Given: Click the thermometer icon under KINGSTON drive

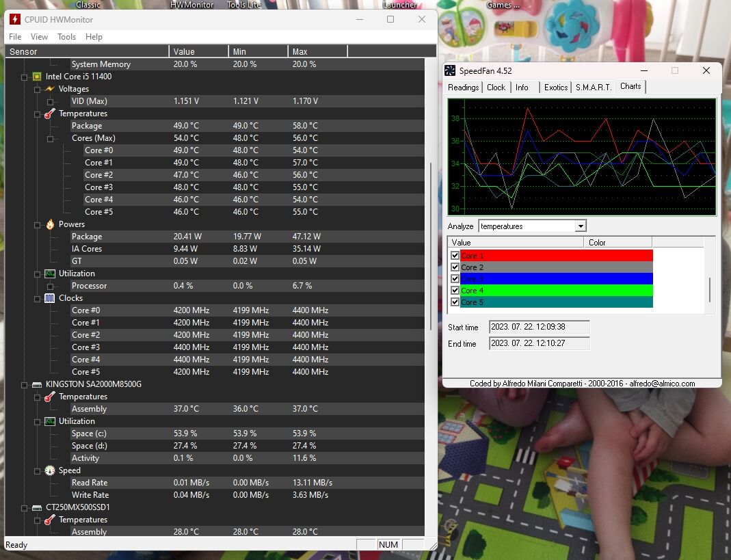Looking at the screenshot, I should 50,397.
